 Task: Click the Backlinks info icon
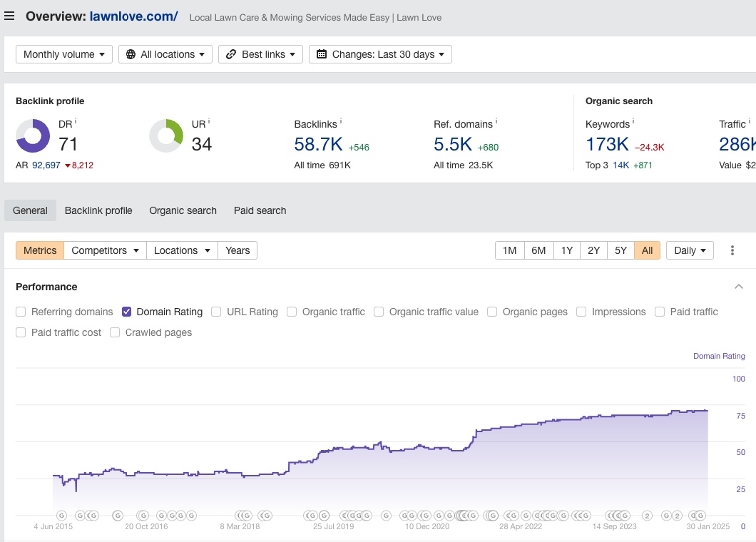pos(341,121)
